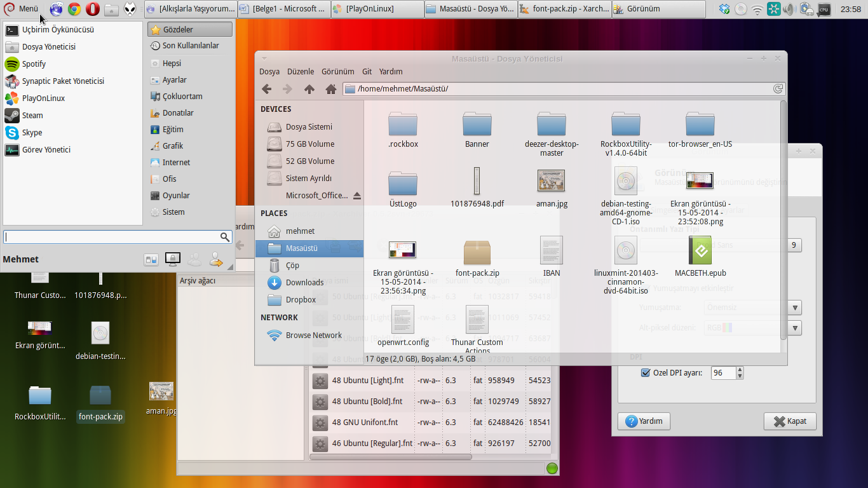Click the Opera launcher in the panel
This screenshot has width=868, height=488.
tap(93, 9)
